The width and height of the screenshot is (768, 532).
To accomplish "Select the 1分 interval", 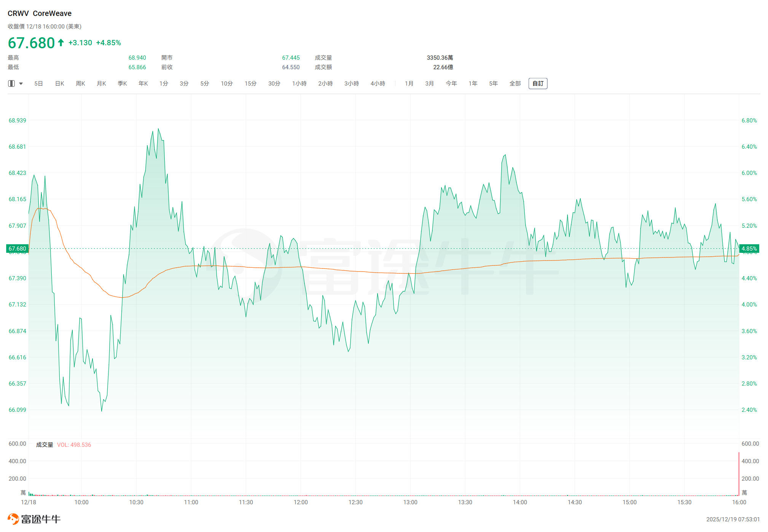I will (x=164, y=83).
